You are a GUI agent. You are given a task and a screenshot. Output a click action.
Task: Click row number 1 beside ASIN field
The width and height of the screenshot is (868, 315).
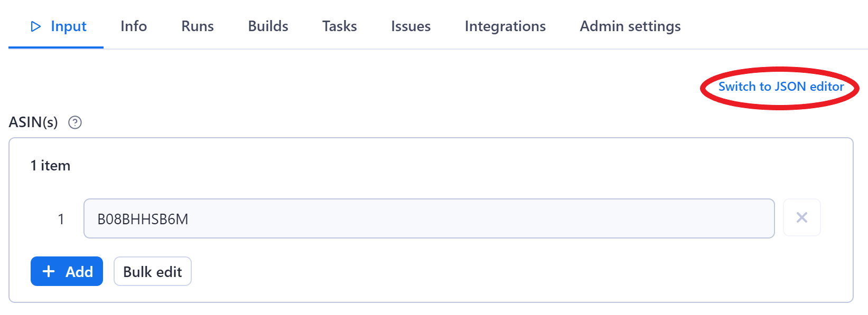click(x=61, y=219)
